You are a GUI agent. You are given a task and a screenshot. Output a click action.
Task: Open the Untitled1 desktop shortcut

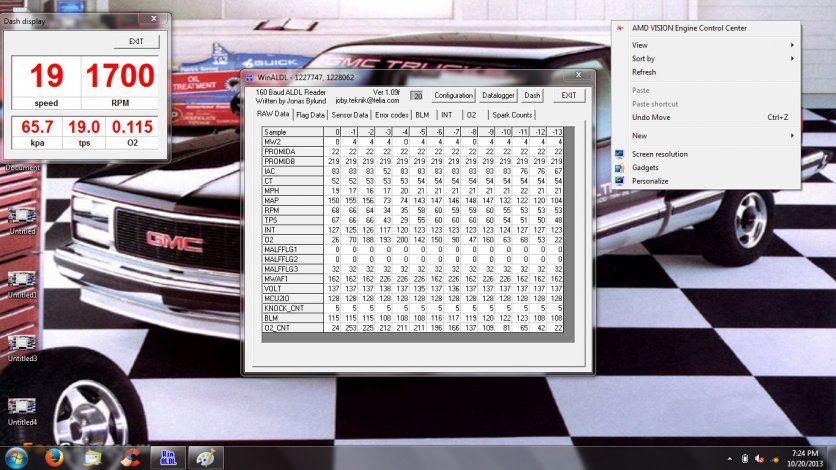click(22, 285)
